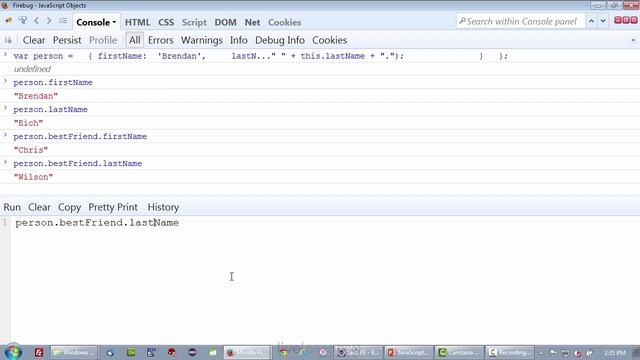Open the command History
Viewport: 640px width, 360px height.
(x=163, y=207)
